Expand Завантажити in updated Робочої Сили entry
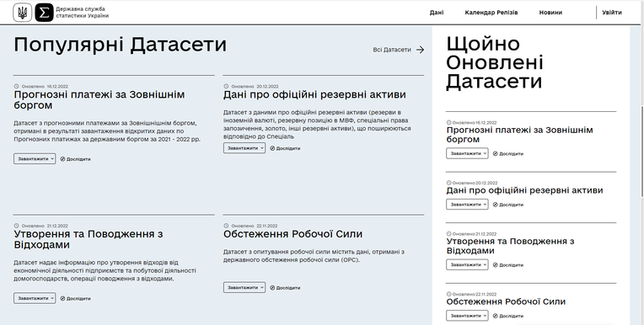Screen dimensions: 644x325 click(x=467, y=316)
